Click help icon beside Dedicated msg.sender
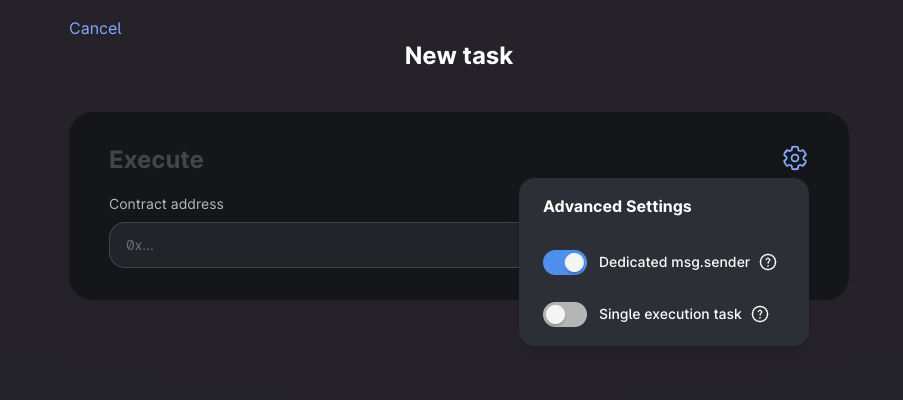903x400 pixels. click(768, 262)
